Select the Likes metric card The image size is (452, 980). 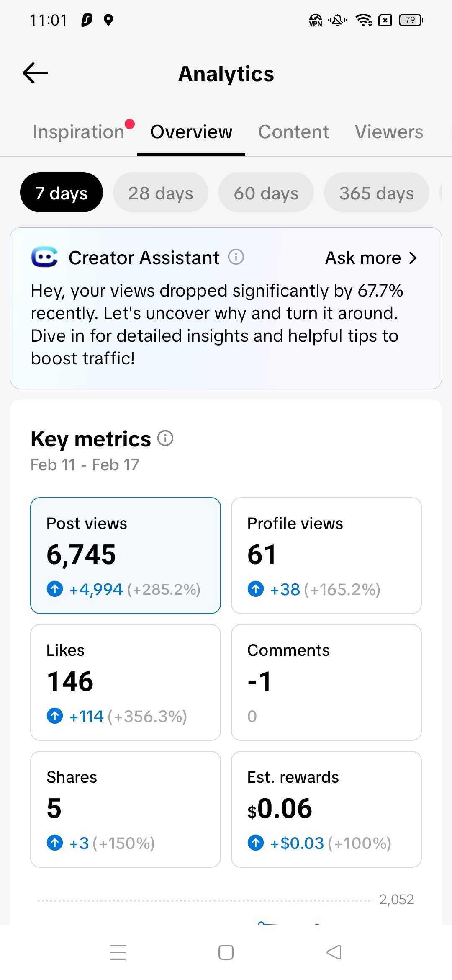126,682
